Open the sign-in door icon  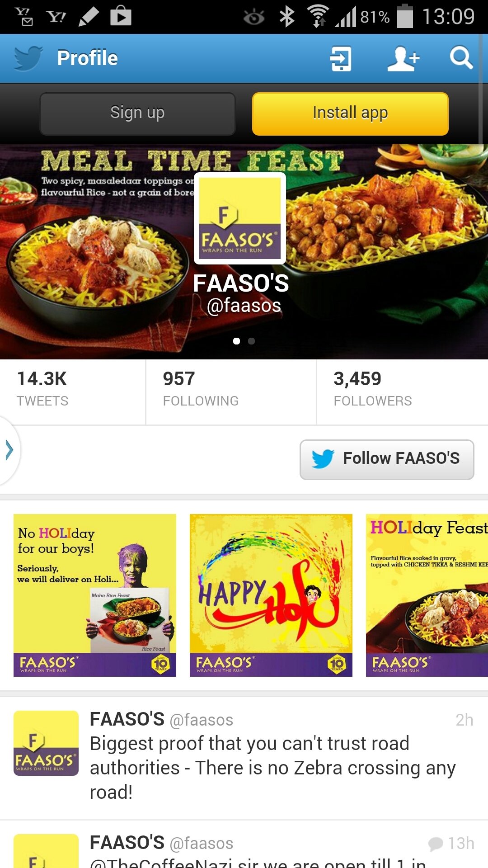click(x=341, y=59)
